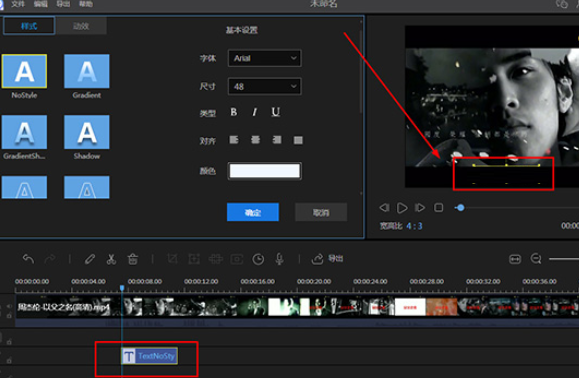579x378 pixels.
Task: Change the 4:3 aspect ratio setting
Action: pos(414,226)
